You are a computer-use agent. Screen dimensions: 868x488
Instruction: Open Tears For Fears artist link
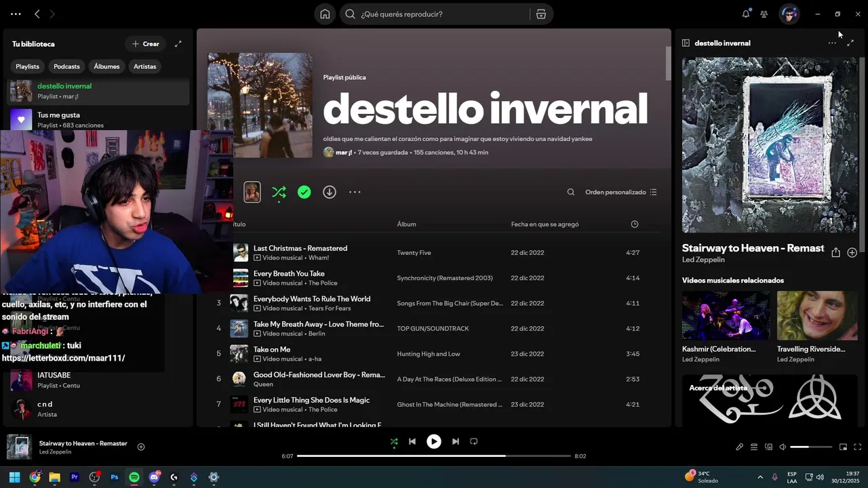point(330,308)
